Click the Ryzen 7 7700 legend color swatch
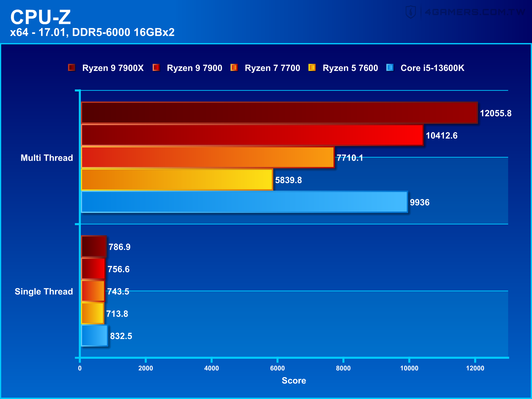The height and width of the screenshot is (399, 532). click(234, 68)
